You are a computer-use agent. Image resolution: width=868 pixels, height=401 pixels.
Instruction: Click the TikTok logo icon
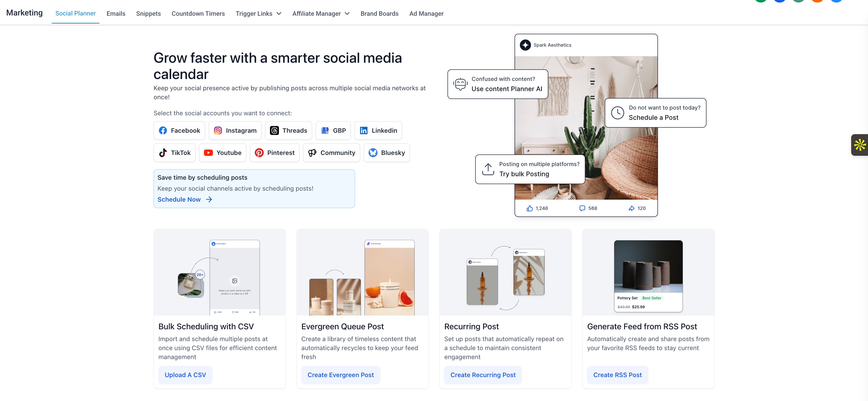(163, 153)
